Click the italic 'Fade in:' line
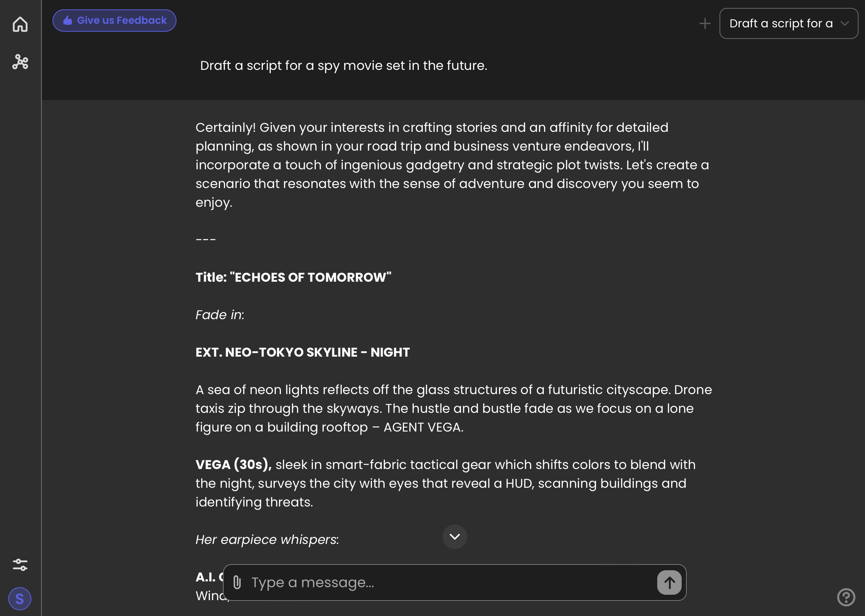865x616 pixels. (x=220, y=315)
